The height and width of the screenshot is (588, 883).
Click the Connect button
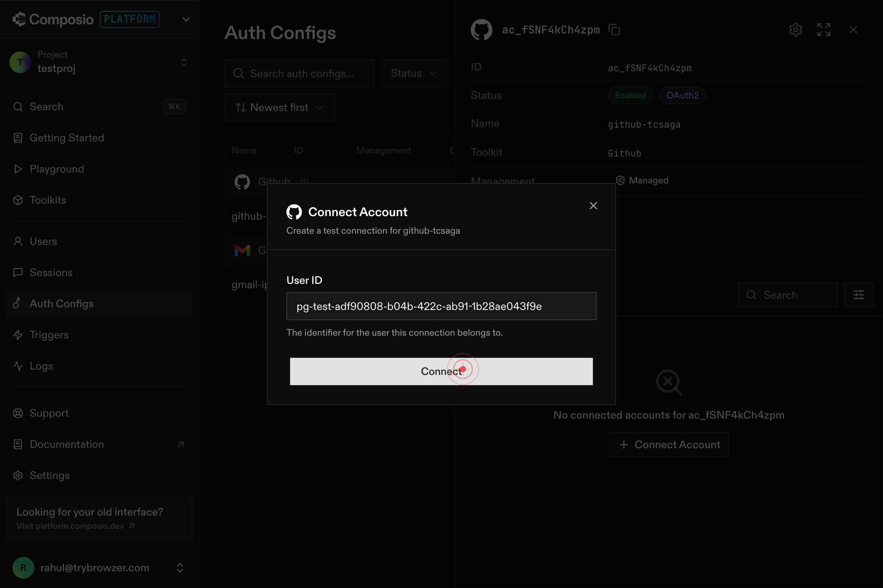[x=441, y=371]
